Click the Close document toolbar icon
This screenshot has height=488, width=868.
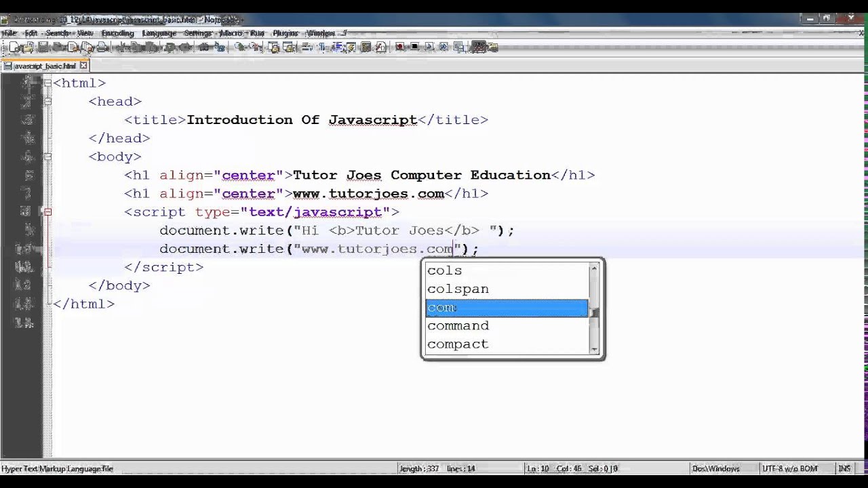coord(73,47)
